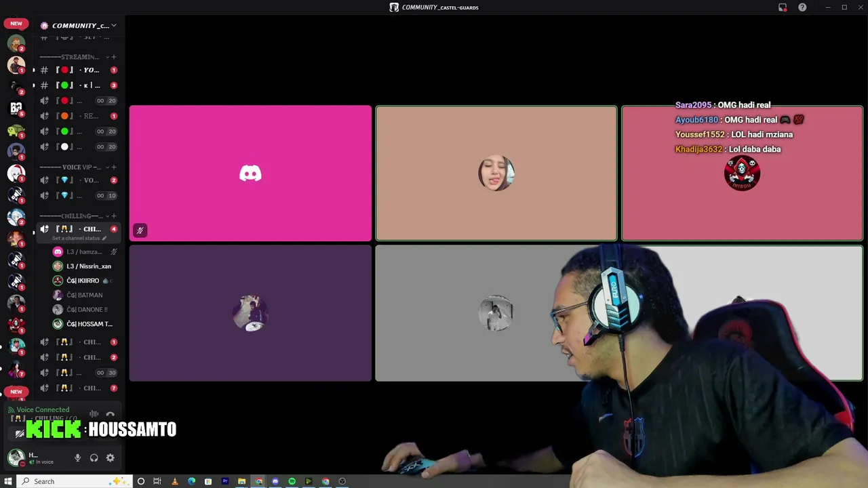Image resolution: width=868 pixels, height=488 pixels.
Task: Open the green turtle server icon
Action: coord(16,129)
